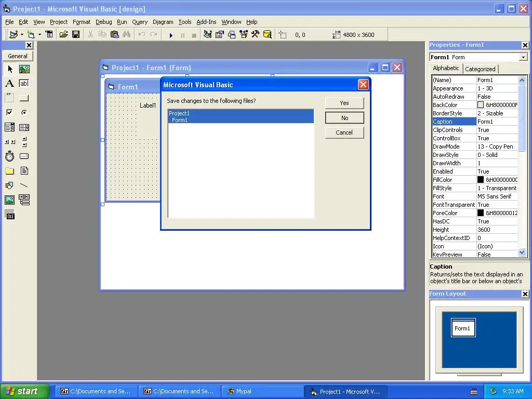
Task: Select Project1 in the files list
Action: point(241,113)
